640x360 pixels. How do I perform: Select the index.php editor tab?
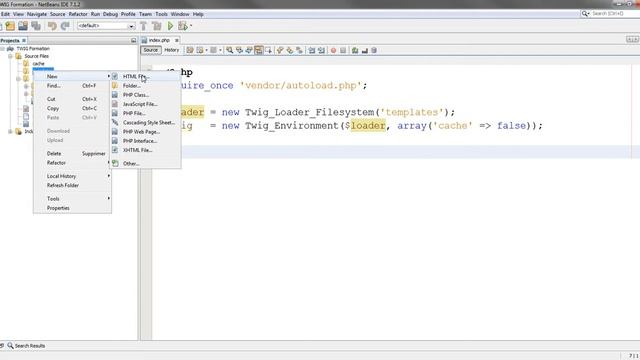click(159, 40)
